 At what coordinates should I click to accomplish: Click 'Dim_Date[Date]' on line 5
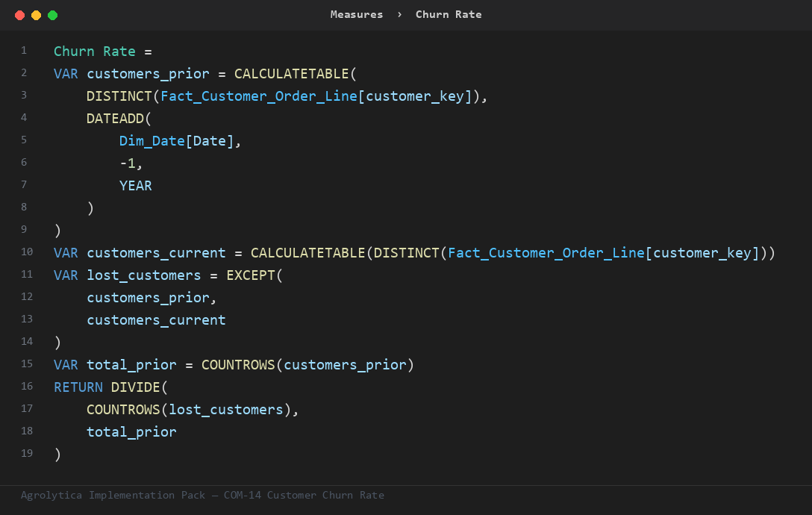click(x=177, y=141)
